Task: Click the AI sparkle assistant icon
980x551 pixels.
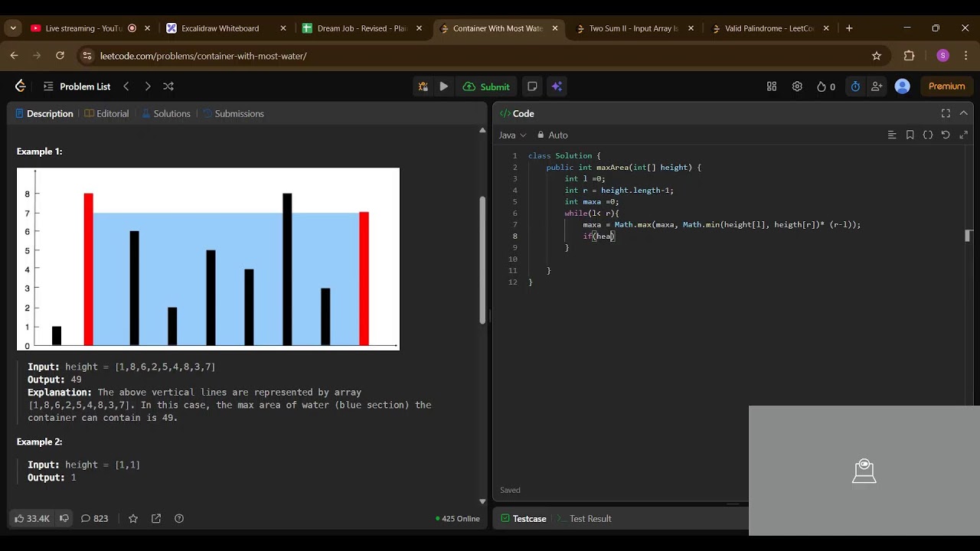Action: click(x=557, y=86)
